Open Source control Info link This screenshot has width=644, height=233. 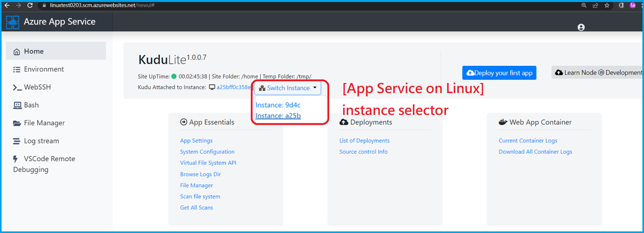[x=364, y=151]
